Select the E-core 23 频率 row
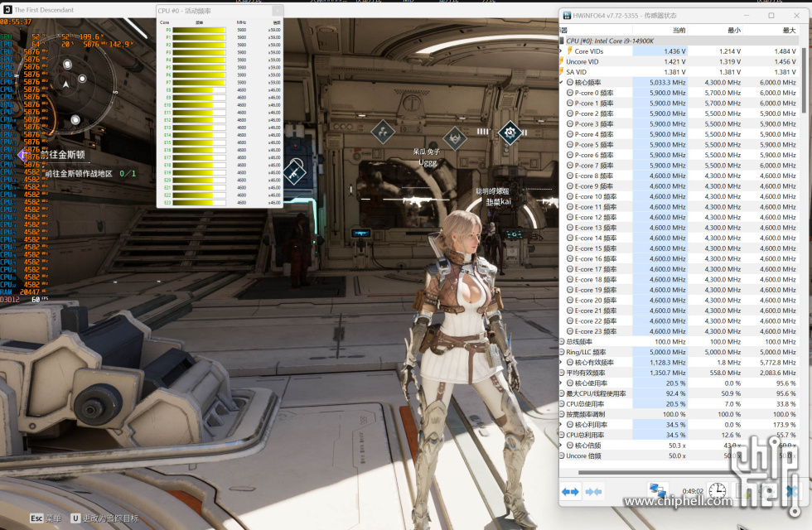 click(679, 331)
